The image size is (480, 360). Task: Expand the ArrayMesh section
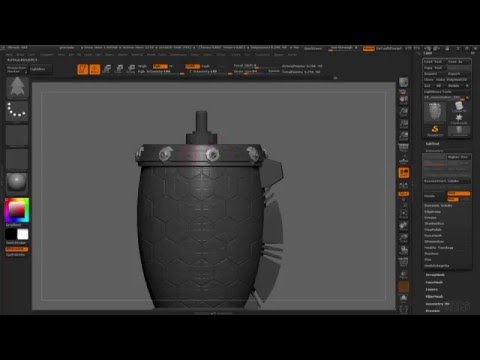(435, 275)
